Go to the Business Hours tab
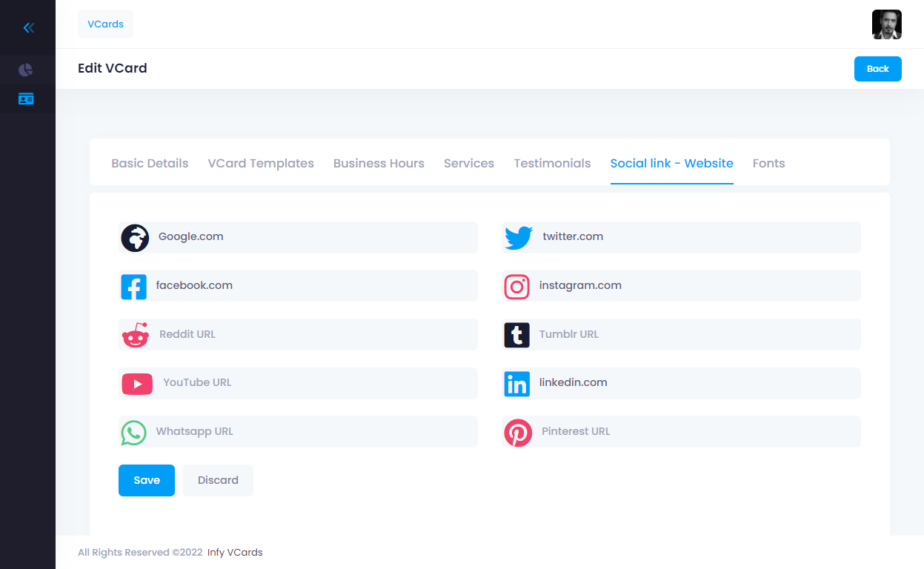Image resolution: width=924 pixels, height=569 pixels. coord(379,163)
